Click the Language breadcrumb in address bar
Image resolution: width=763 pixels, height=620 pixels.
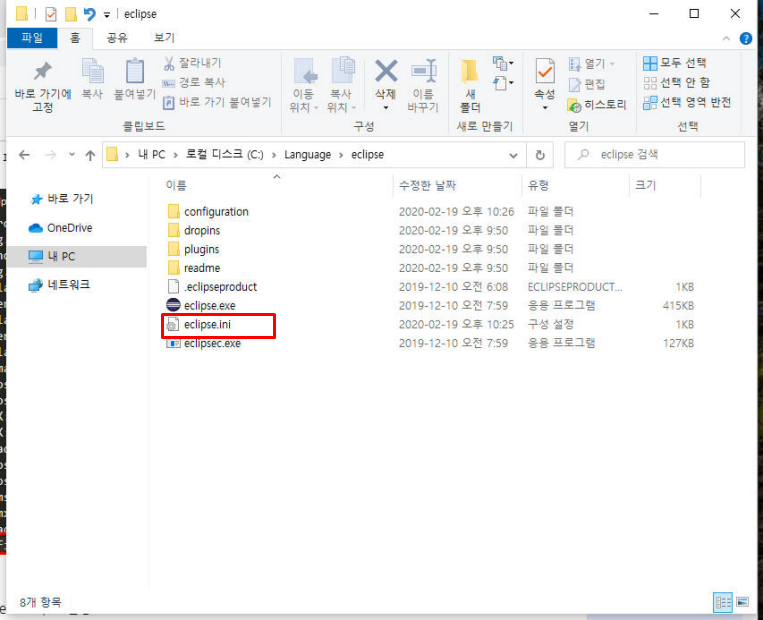coord(308,155)
